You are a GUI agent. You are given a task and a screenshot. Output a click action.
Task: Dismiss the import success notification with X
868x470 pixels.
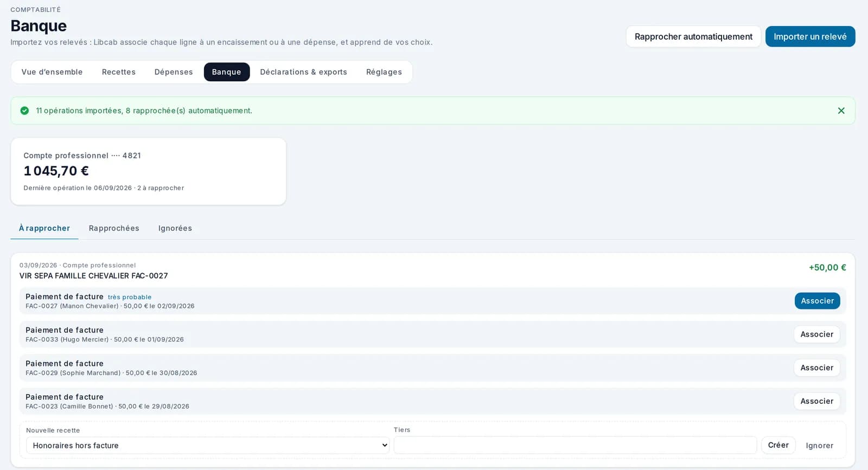tap(841, 111)
